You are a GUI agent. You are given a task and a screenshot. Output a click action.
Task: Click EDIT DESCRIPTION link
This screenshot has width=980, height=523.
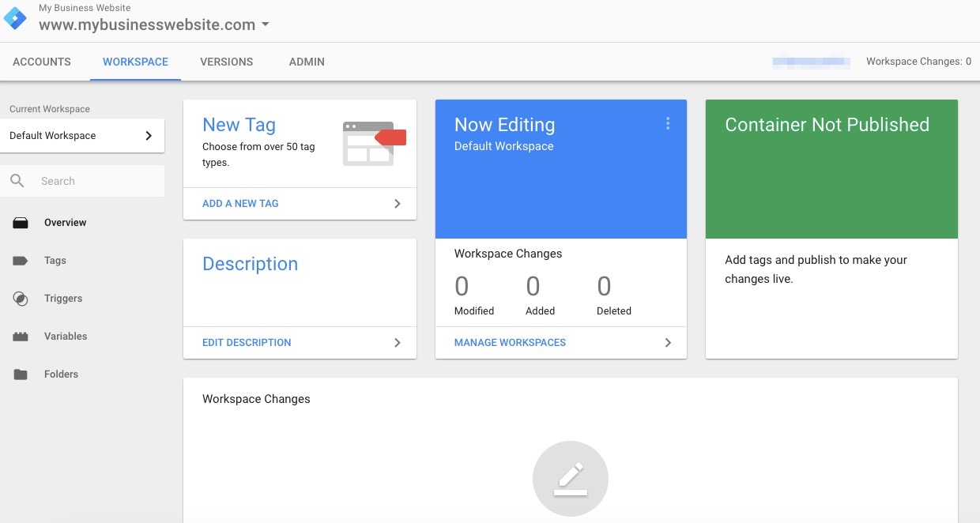[x=247, y=342]
